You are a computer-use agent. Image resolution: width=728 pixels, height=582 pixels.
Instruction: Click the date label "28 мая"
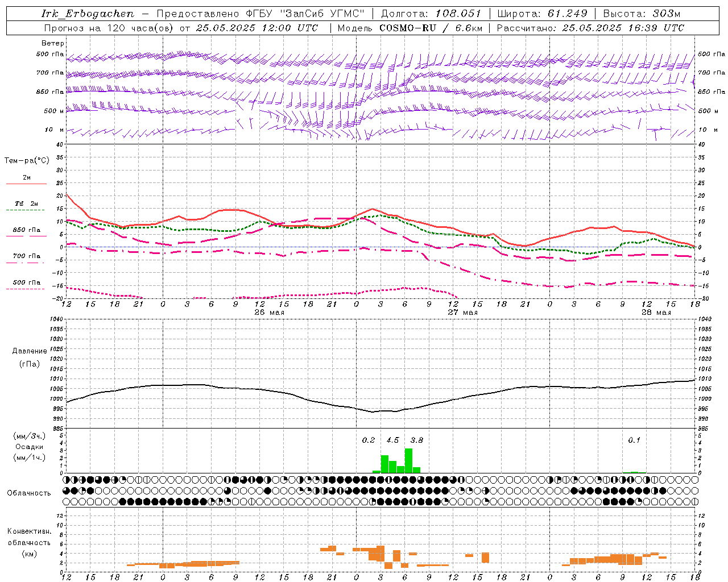point(656,313)
